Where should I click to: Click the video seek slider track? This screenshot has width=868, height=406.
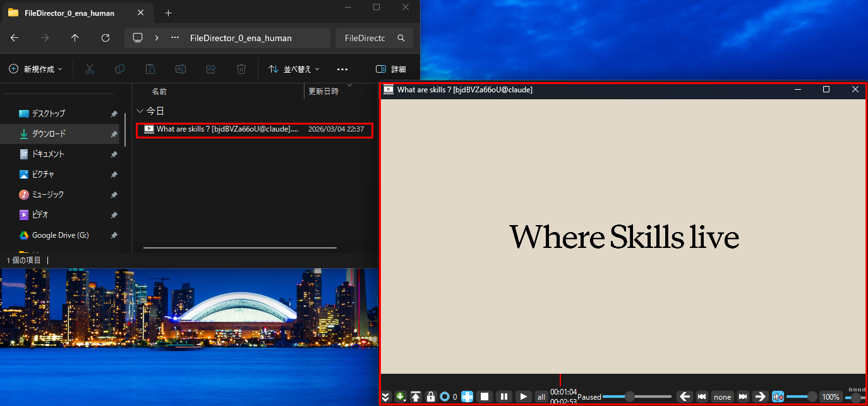point(651,397)
